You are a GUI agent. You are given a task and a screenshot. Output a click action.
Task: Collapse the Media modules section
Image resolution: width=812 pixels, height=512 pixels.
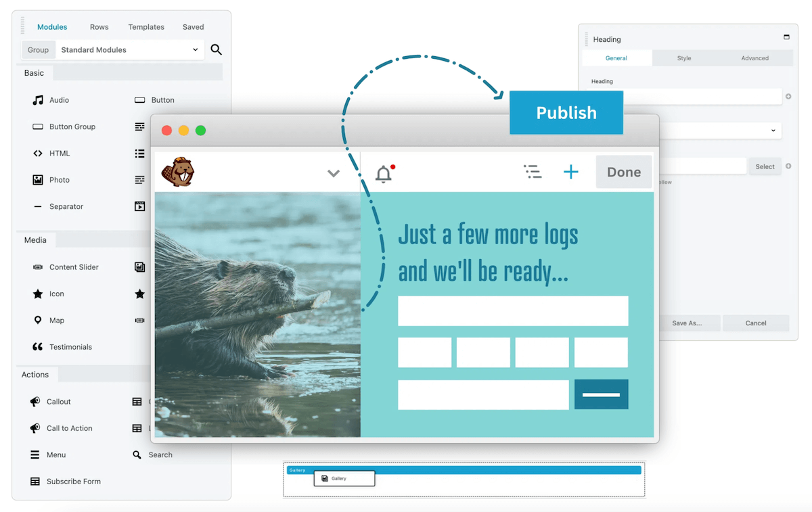click(x=35, y=240)
